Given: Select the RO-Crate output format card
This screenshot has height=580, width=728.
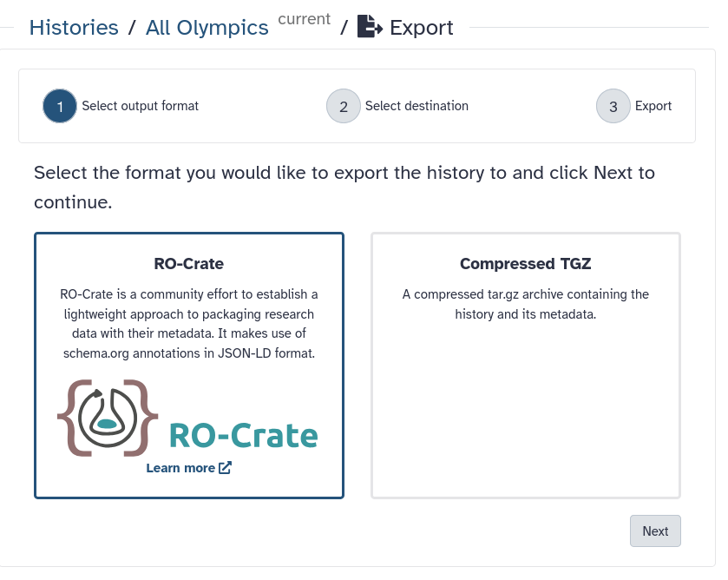Looking at the screenshot, I should tap(189, 365).
